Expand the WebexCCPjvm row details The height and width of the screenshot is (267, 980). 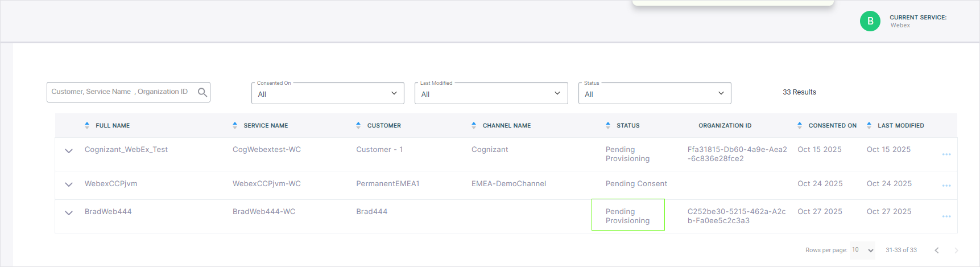click(x=69, y=184)
